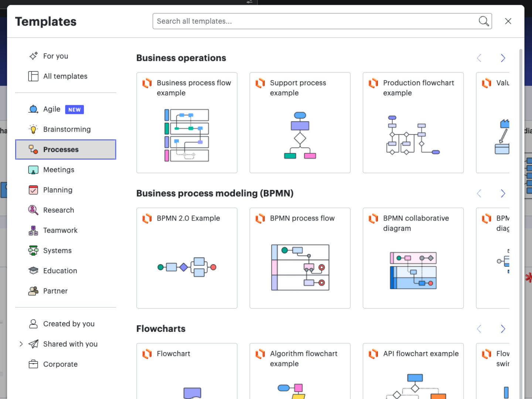Open the All templates section
This screenshot has height=399, width=532.
[65, 76]
